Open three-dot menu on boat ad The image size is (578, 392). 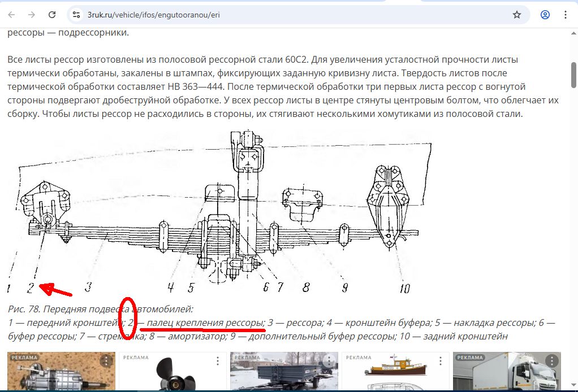click(440, 360)
